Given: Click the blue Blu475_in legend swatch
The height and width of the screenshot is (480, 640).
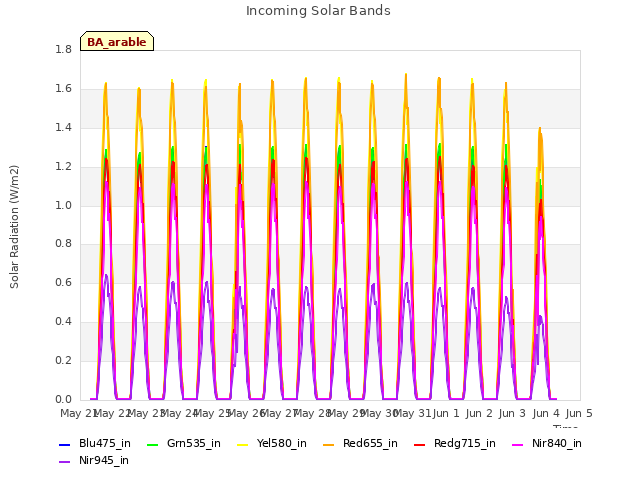Looking at the screenshot, I should click(x=65, y=444).
